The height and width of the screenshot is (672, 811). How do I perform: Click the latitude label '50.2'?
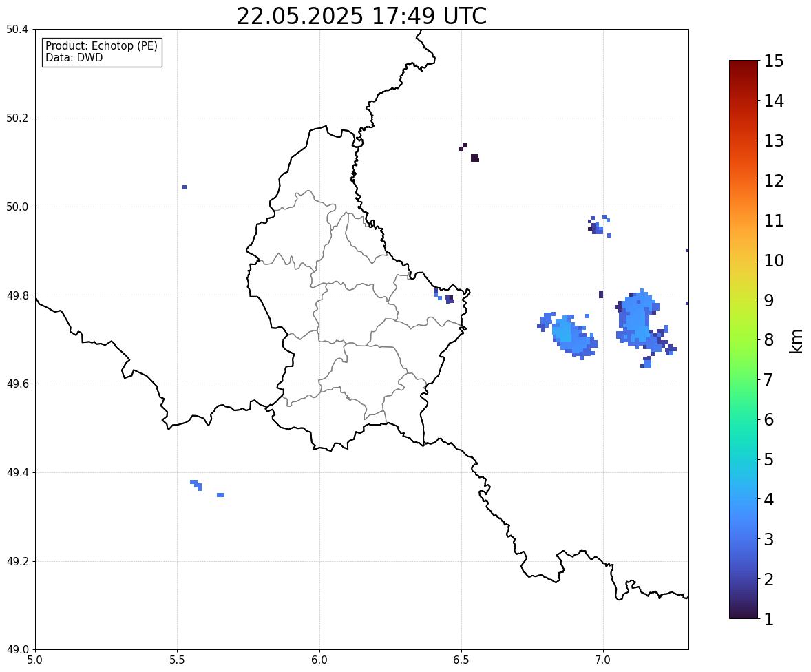(17, 118)
